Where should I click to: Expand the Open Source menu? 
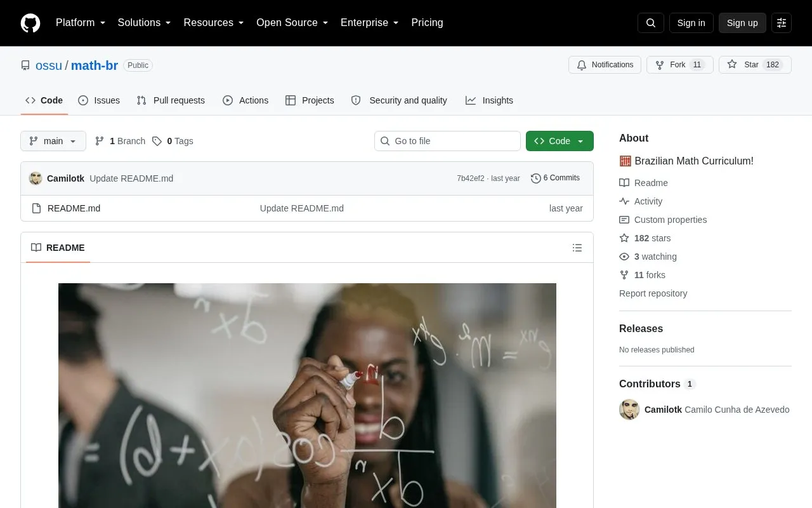click(292, 23)
